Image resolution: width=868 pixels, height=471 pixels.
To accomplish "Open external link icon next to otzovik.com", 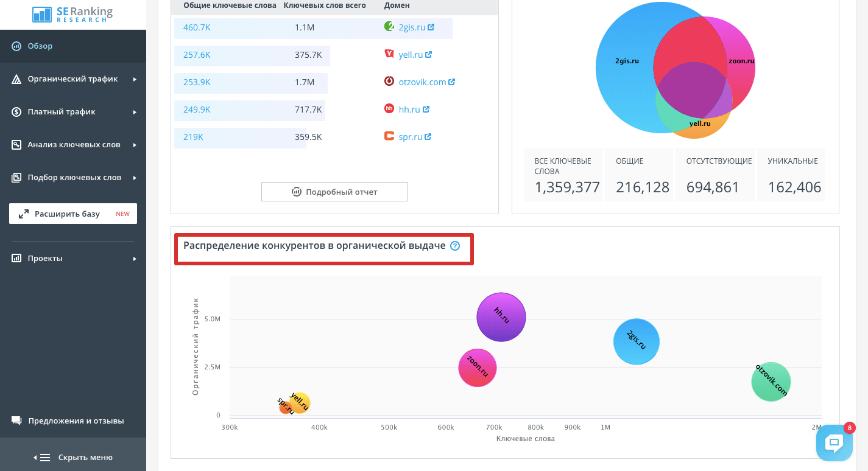I will click(452, 82).
